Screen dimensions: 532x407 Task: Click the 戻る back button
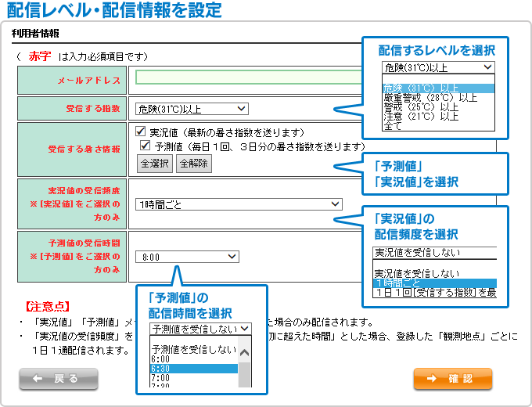coord(59,379)
